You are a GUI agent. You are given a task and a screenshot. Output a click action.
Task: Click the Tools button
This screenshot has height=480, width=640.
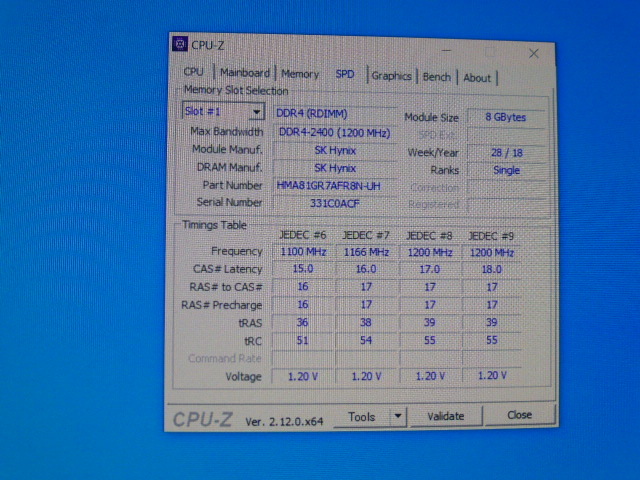[x=362, y=417]
